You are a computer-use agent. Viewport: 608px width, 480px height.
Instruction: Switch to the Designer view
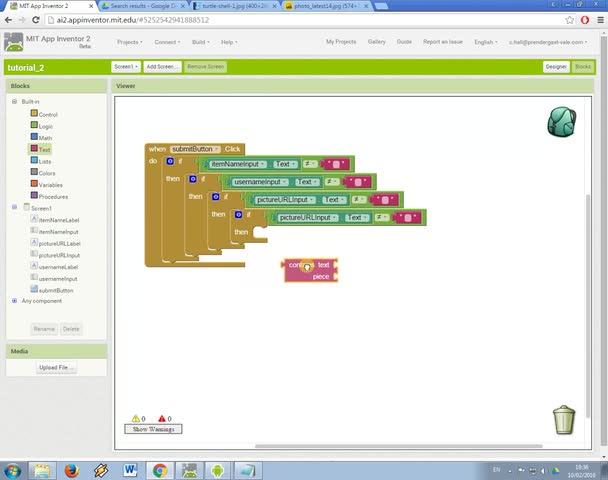(x=556, y=67)
